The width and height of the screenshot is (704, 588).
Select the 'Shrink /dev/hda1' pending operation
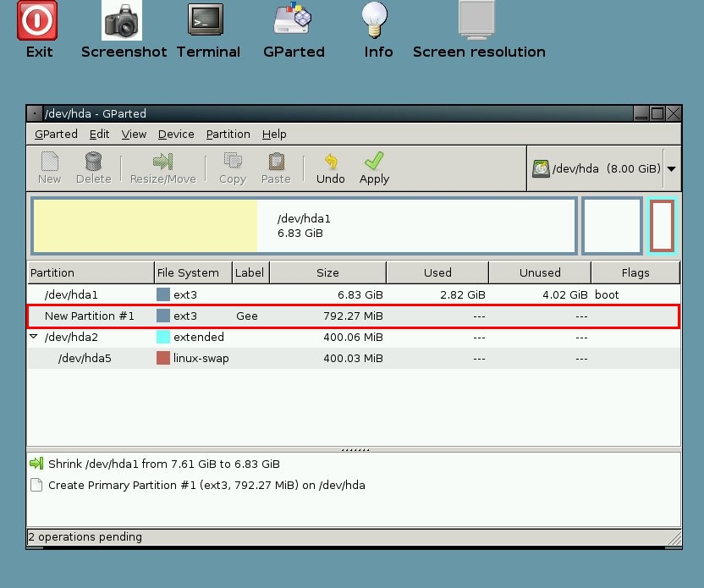tap(164, 464)
